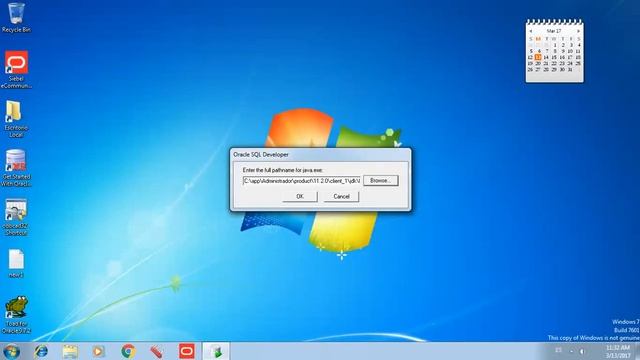Click Browse in Oracle SQL Developer dialog

[380, 180]
